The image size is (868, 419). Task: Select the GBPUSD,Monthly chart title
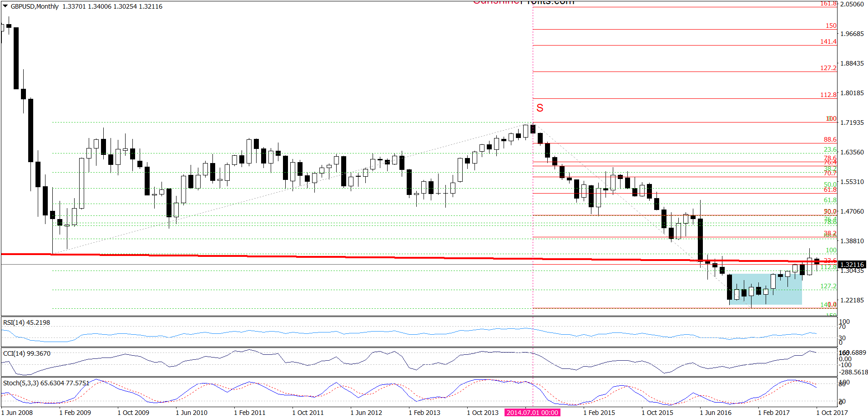[35, 6]
